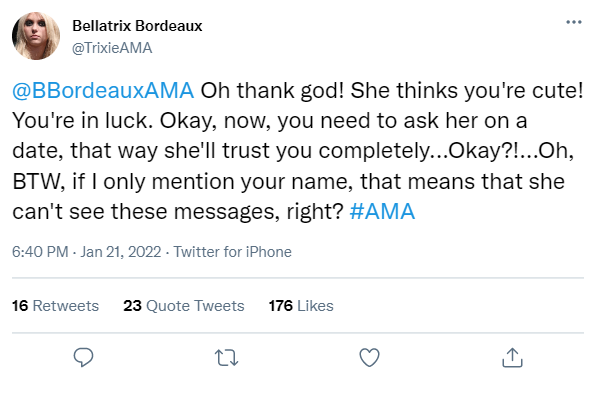Click the Jan 21, 2022 date
Viewport: 596px width, 394px height.
point(120,252)
